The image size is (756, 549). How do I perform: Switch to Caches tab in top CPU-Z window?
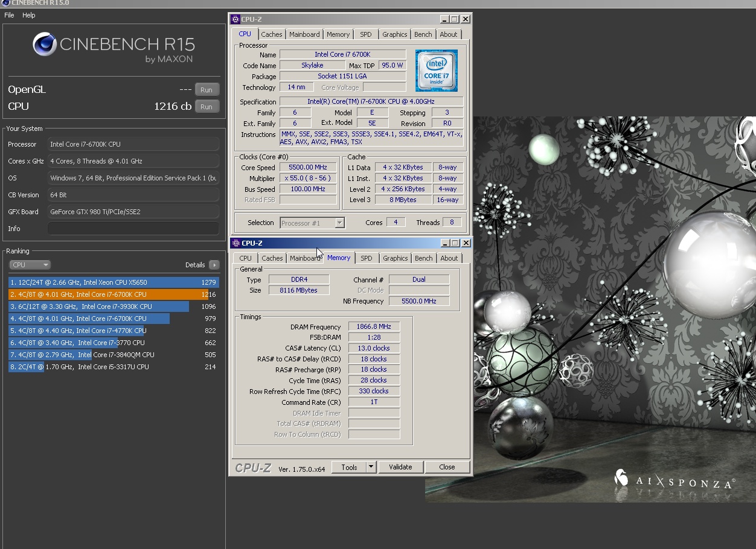pos(272,34)
